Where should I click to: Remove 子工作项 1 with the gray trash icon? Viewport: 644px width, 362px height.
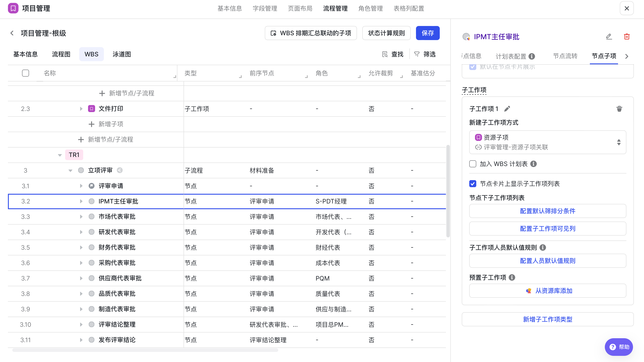[619, 109]
